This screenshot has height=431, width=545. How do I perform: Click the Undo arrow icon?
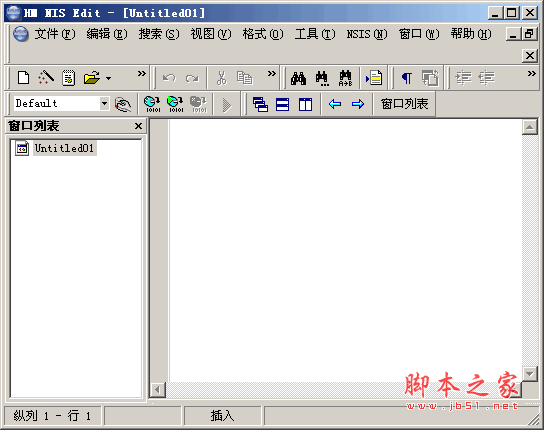[169, 78]
